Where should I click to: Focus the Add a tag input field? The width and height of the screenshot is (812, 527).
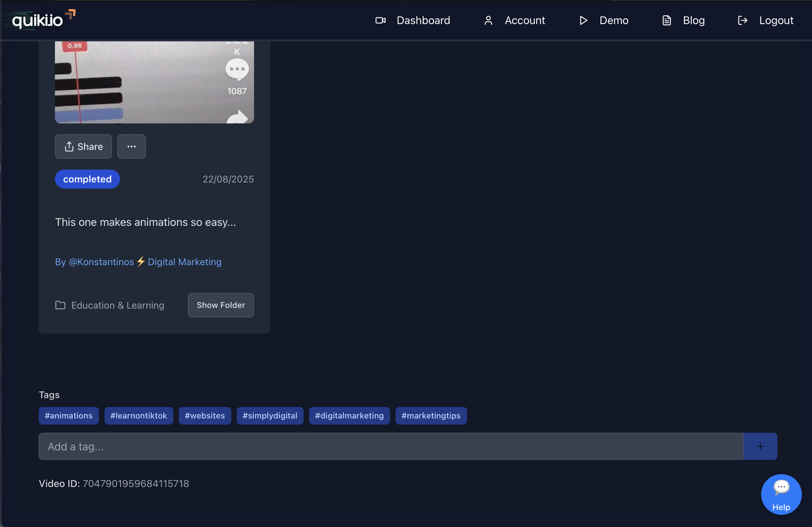390,446
